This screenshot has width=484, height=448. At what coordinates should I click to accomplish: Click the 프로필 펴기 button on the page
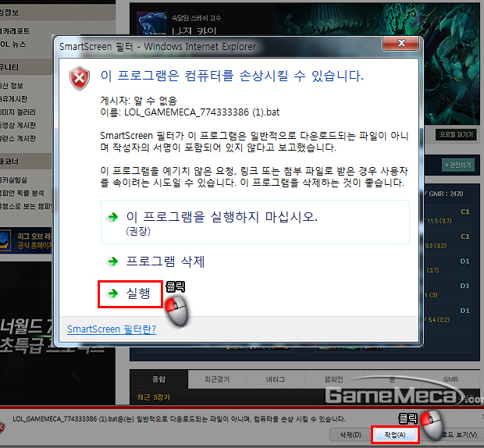pyautogui.click(x=456, y=134)
